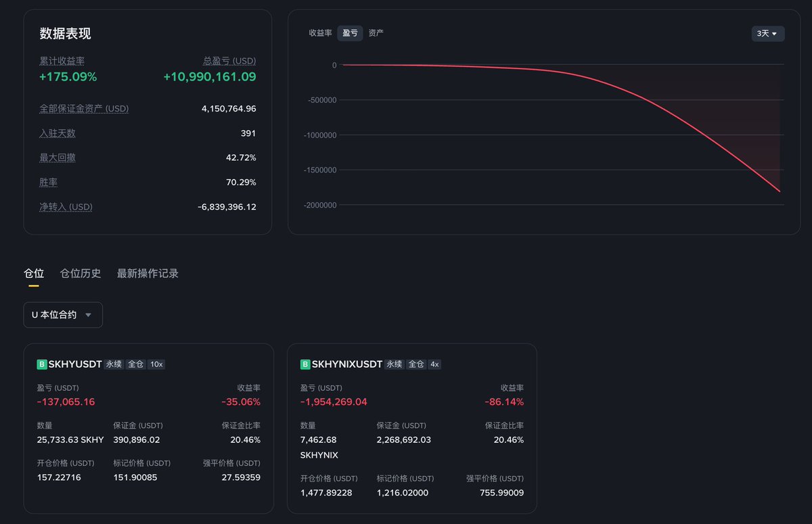Click the 391 days value
Image resolution: width=812 pixels, height=524 pixels.
[248, 133]
